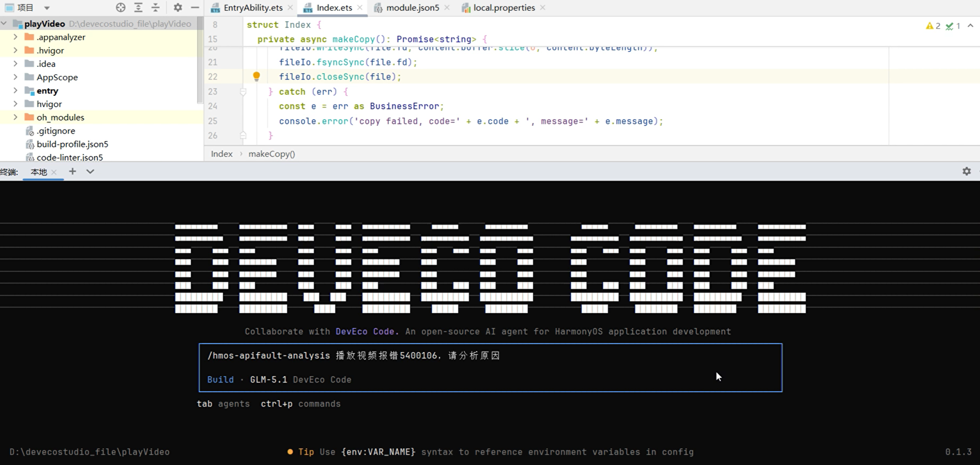980x465 pixels.
Task: Select the AppScope folder row
Action: pyautogui.click(x=99, y=77)
